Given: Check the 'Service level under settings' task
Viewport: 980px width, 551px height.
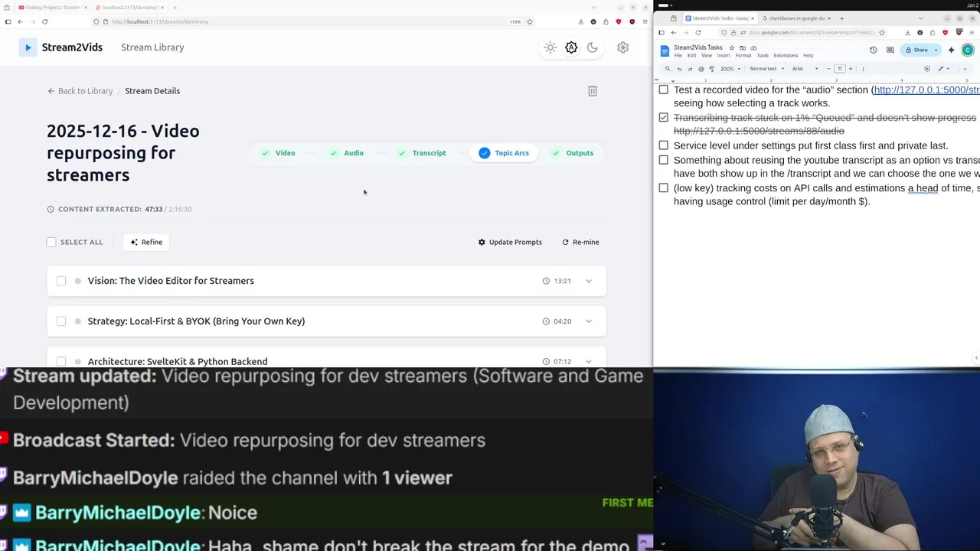Looking at the screenshot, I should point(664,145).
